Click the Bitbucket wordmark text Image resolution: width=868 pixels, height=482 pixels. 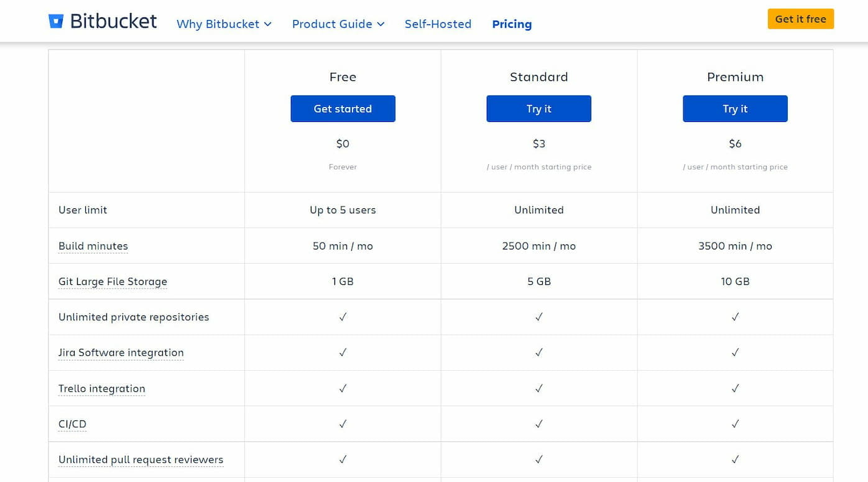(x=113, y=21)
